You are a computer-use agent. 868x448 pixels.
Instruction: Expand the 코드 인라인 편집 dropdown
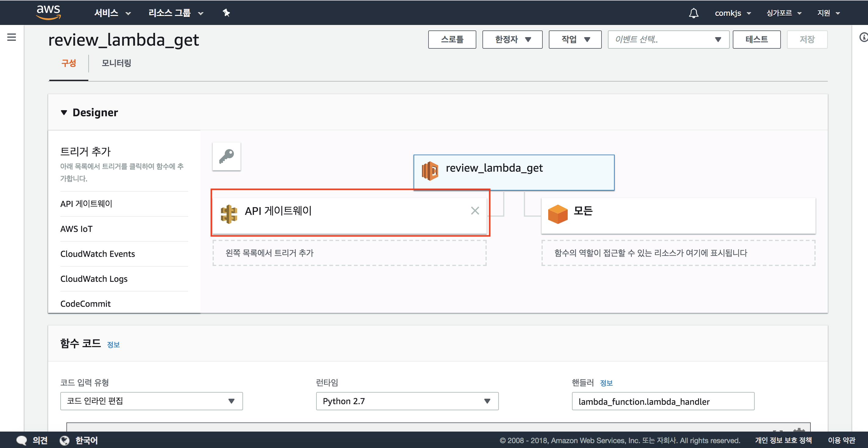point(151,401)
